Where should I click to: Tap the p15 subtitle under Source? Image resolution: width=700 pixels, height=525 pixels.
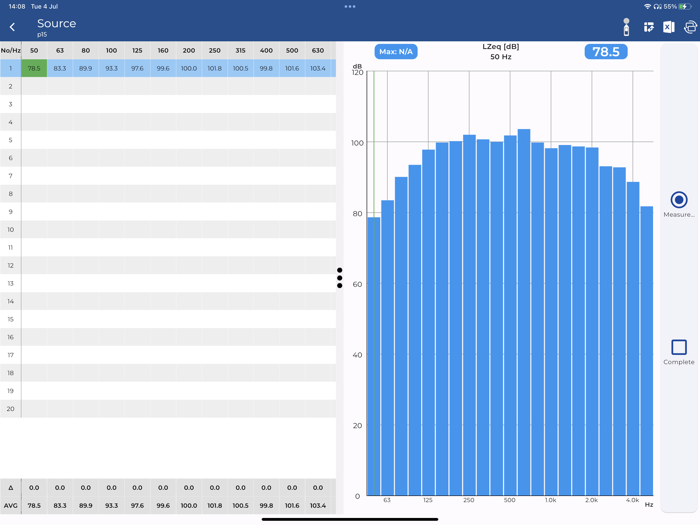pyautogui.click(x=42, y=34)
